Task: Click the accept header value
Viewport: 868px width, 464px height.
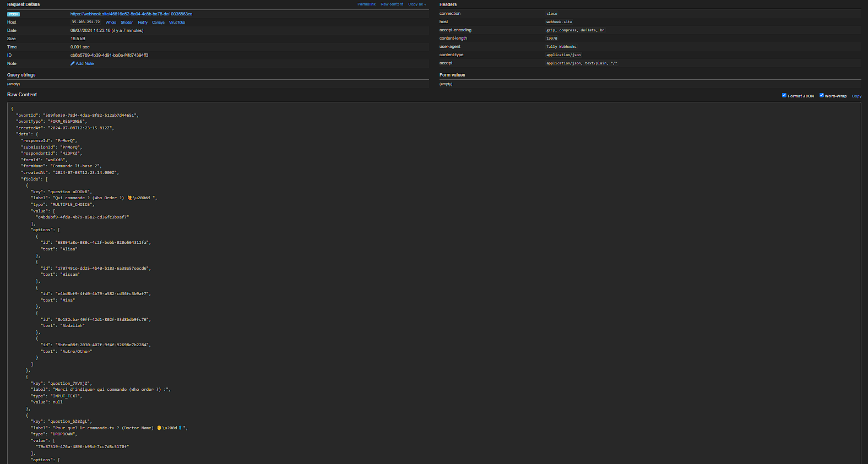Action: [582, 63]
